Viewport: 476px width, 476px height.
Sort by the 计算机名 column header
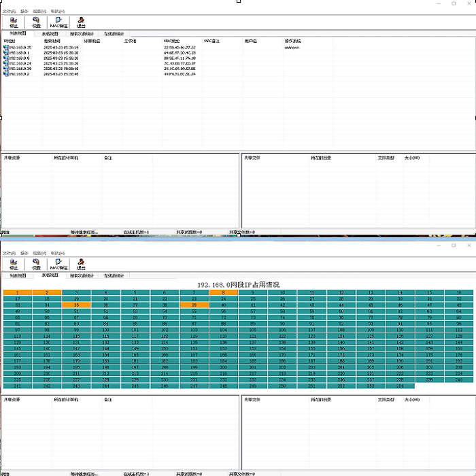click(102, 41)
